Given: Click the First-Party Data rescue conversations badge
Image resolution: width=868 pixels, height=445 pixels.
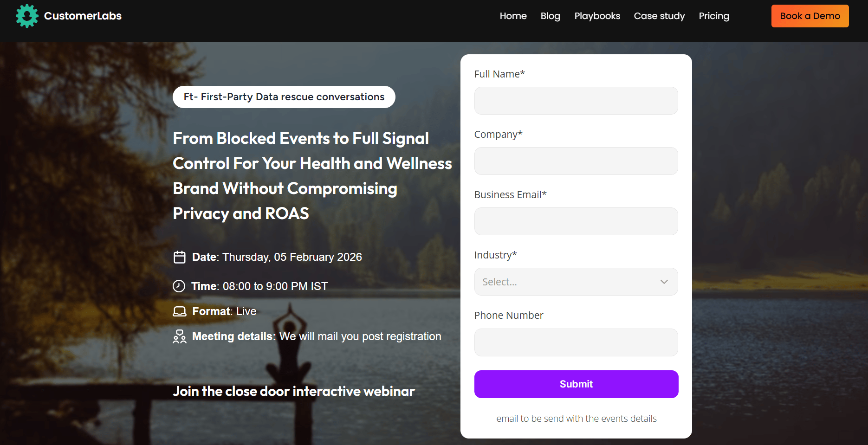Looking at the screenshot, I should click(284, 97).
